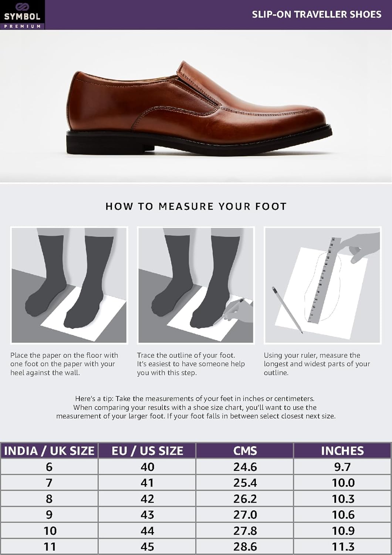
Task: Click the 27.0 cms cell
Action: coord(245,515)
